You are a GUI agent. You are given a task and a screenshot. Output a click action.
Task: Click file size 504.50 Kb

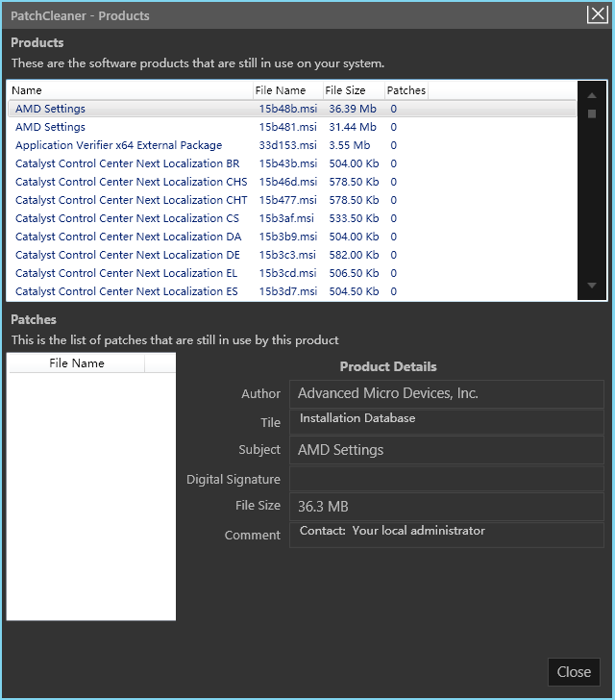click(x=354, y=291)
